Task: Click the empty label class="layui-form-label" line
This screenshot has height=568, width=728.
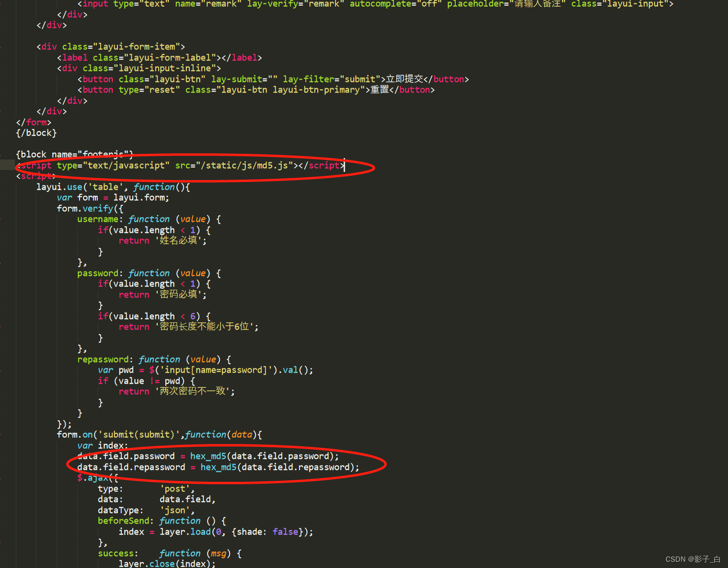Action: [x=160, y=57]
